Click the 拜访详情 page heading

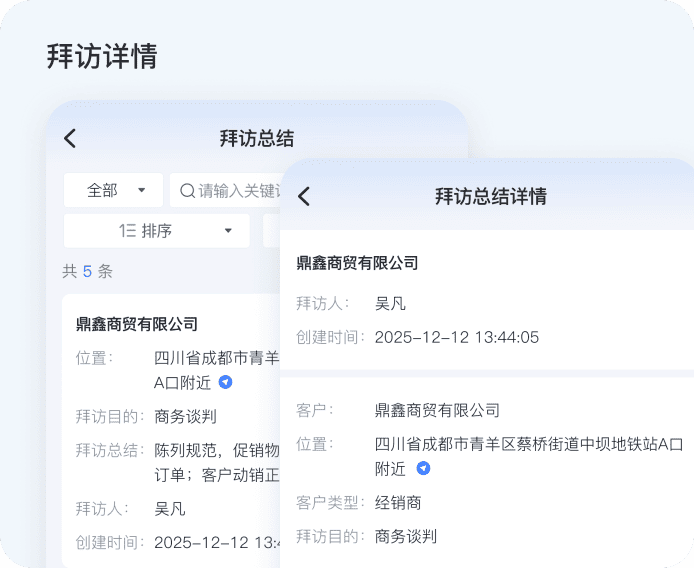[102, 56]
